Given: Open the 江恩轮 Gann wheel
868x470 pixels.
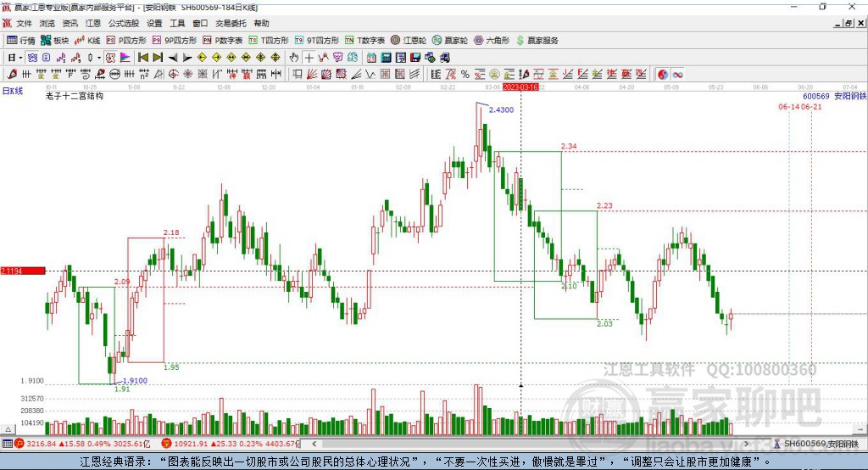Looking at the screenshot, I should tap(408, 41).
